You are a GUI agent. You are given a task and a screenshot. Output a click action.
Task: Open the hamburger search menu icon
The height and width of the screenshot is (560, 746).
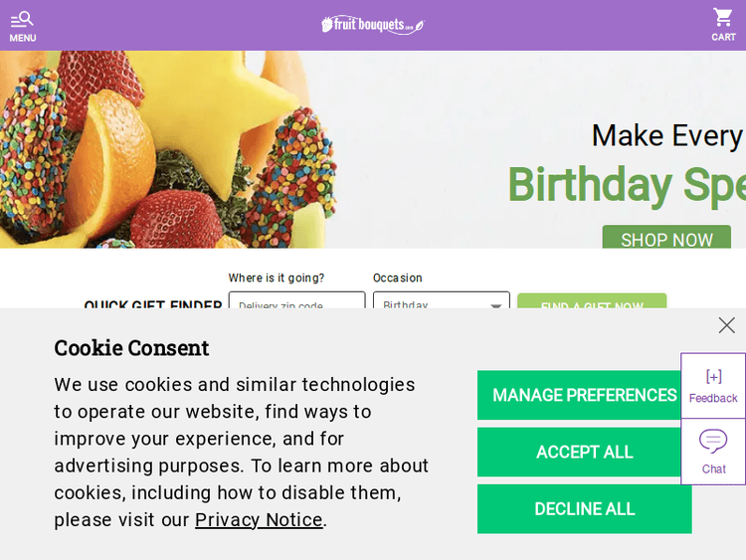pos(22,19)
